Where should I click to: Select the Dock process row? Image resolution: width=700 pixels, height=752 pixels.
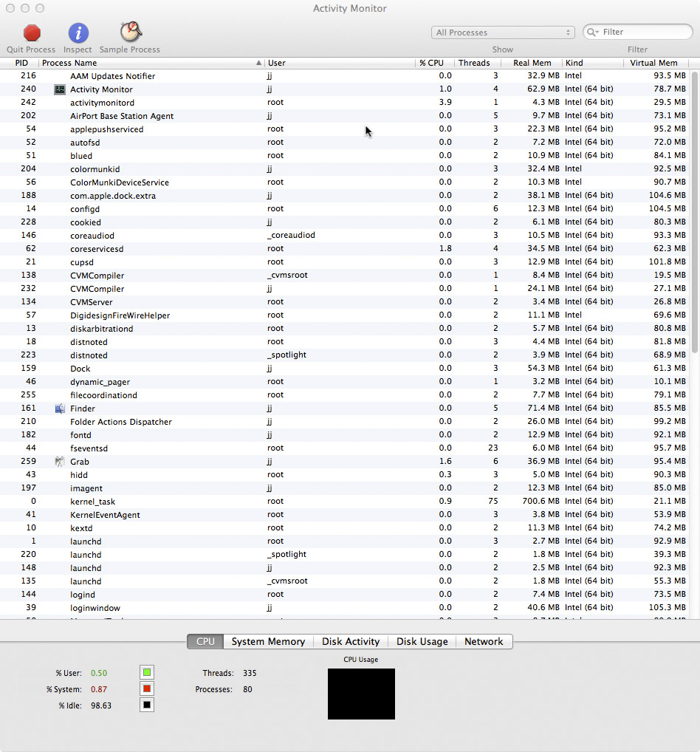(346, 369)
